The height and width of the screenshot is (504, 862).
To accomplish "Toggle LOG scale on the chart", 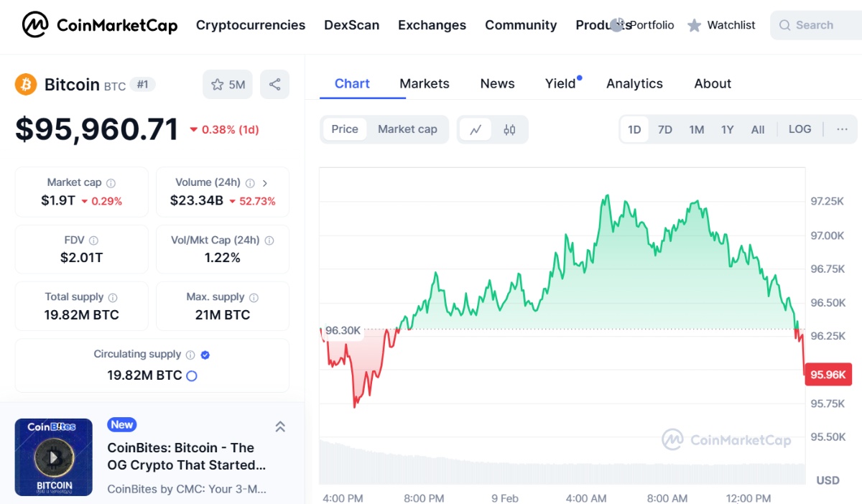I will point(800,129).
